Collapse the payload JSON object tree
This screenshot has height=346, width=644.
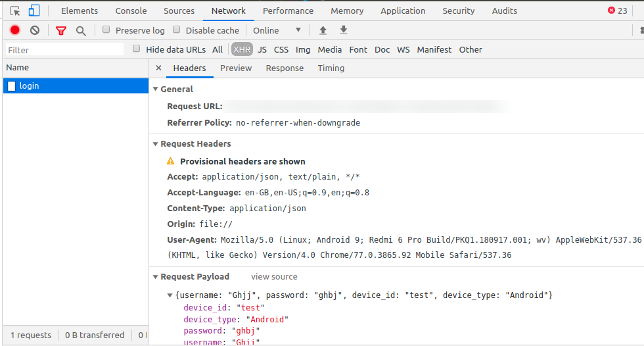point(170,295)
